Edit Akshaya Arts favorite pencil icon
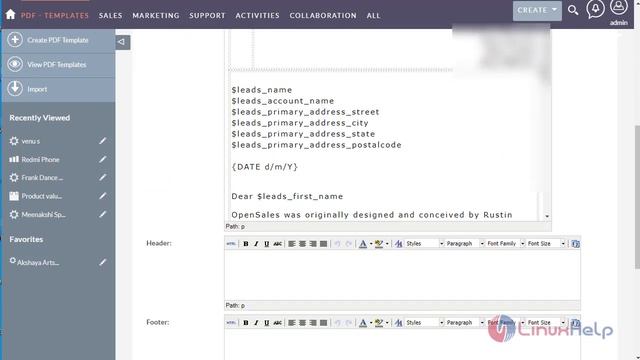This screenshot has height=360, width=640. pos(102,262)
